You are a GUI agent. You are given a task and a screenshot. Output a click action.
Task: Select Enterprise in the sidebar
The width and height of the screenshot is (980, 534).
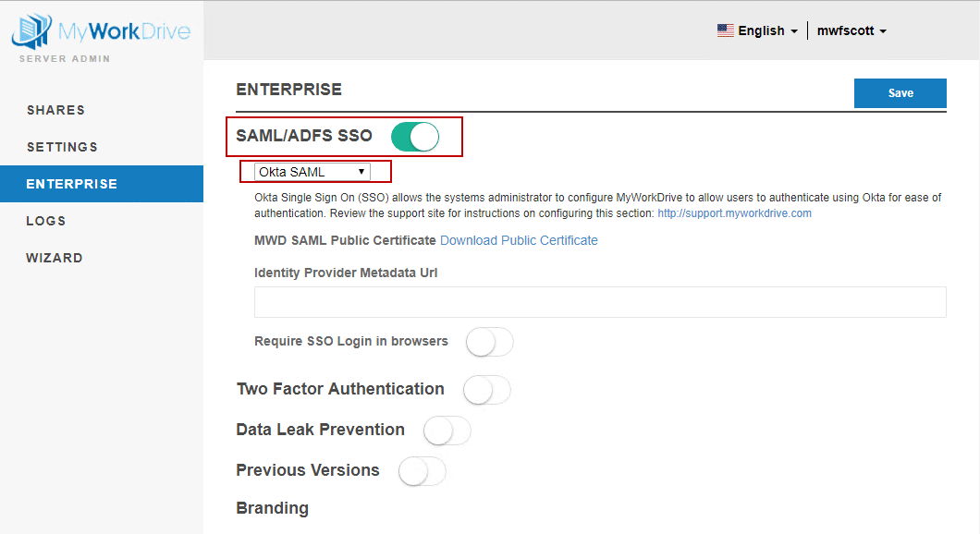[72, 184]
